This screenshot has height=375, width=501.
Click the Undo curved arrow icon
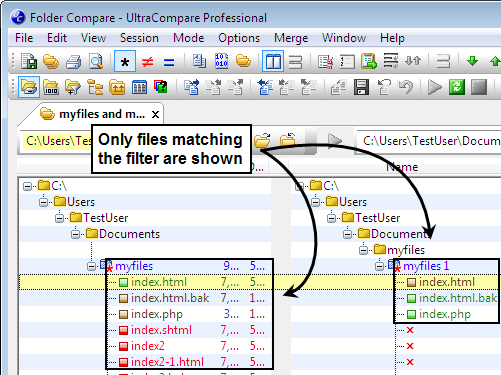[x=406, y=87]
